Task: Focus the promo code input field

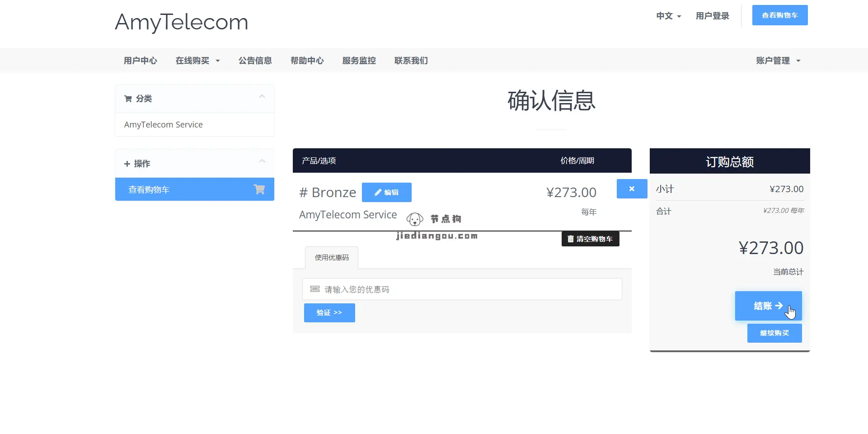Action: click(x=462, y=289)
